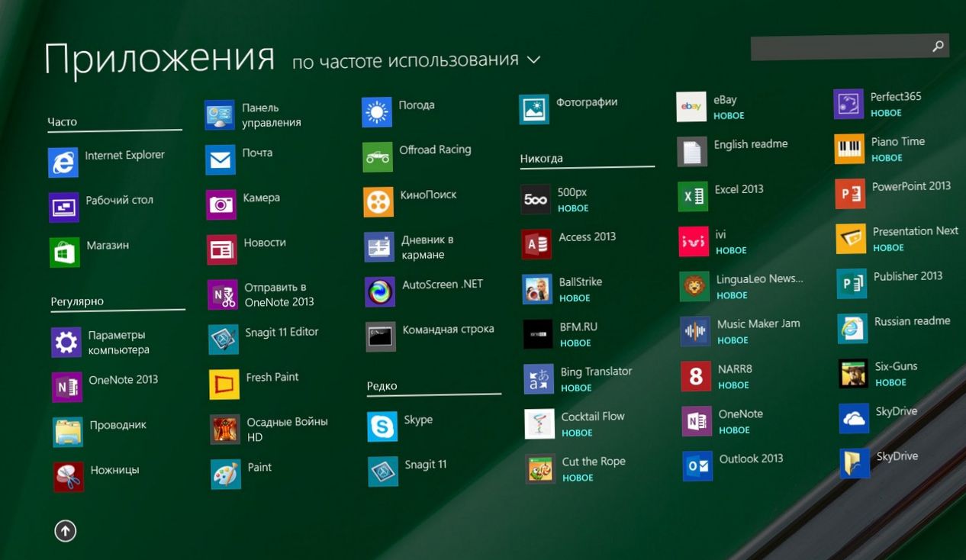This screenshot has width=966, height=560.
Task: Launch OneNote 2013 icon
Action: coord(67,387)
